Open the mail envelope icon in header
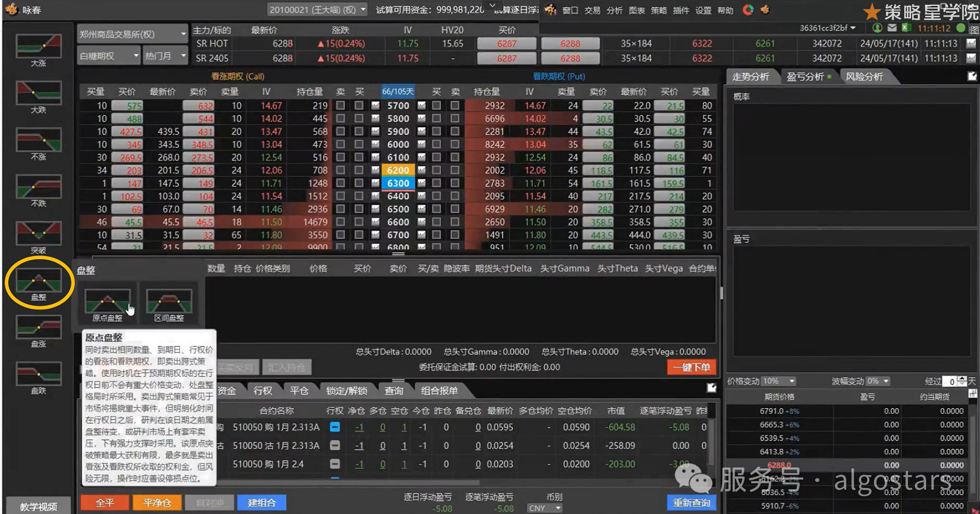Image resolution: width=980 pixels, height=514 pixels. (x=892, y=28)
